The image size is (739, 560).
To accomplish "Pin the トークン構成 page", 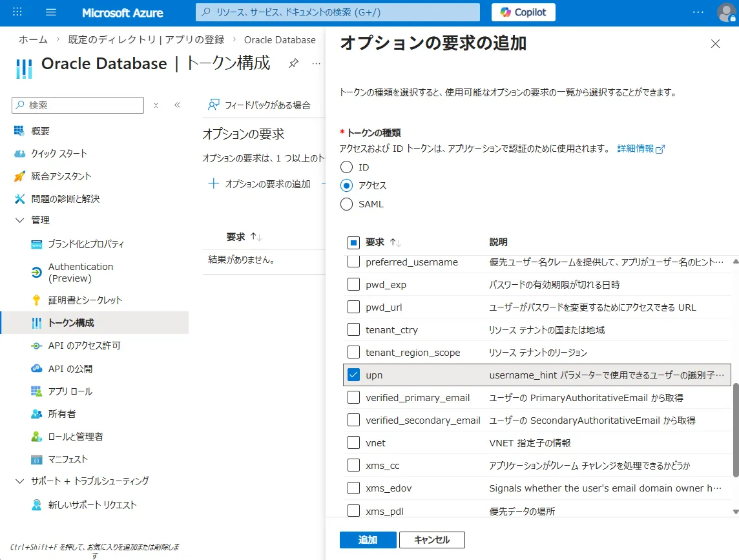I will 293,64.
